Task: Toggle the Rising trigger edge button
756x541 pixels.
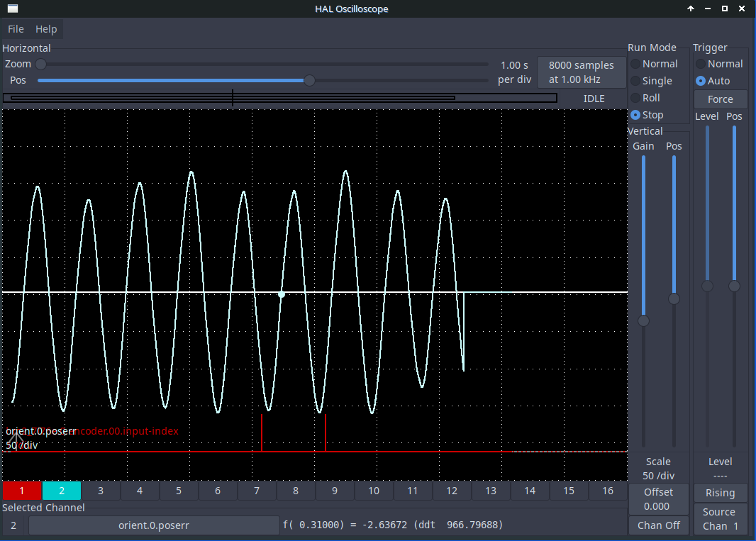Action: [721, 493]
